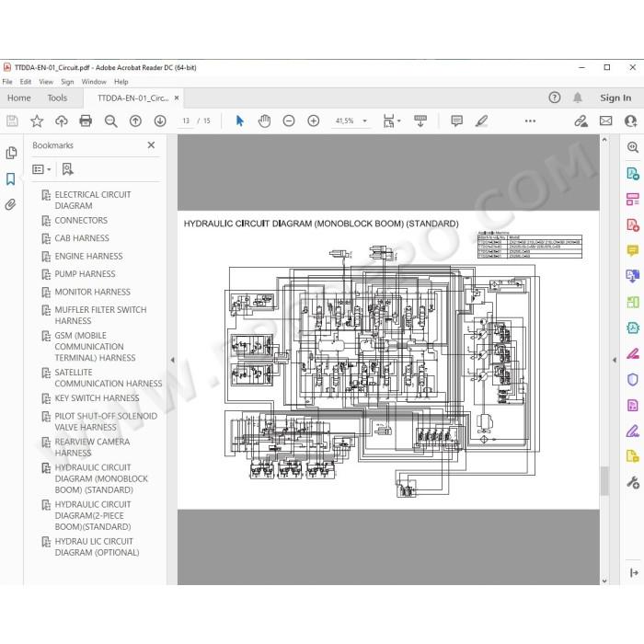Select the Highlight text pen tool
The image size is (644, 644).
481,121
